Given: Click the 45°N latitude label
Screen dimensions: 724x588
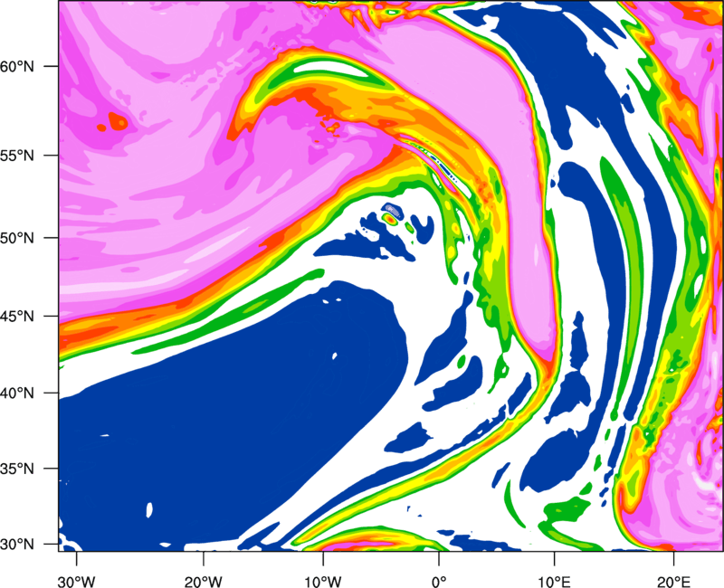Looking at the screenshot, I should [x=17, y=317].
